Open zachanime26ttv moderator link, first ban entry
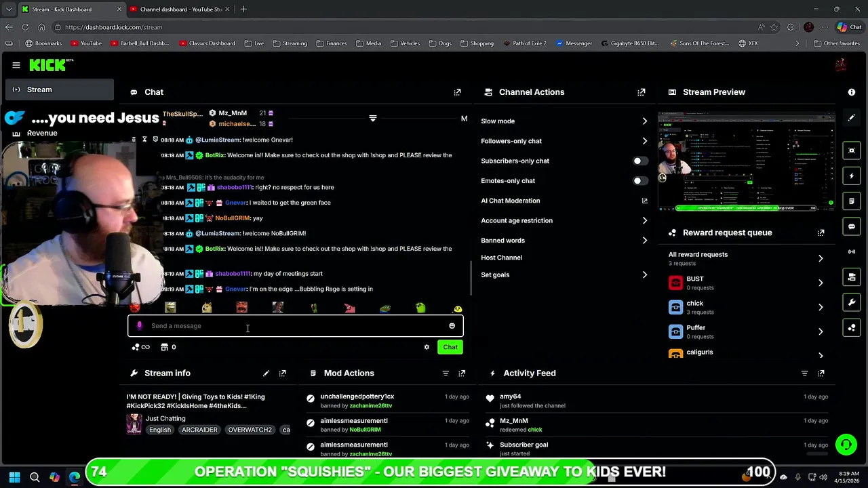Viewport: 868px width, 488px height. point(370,405)
